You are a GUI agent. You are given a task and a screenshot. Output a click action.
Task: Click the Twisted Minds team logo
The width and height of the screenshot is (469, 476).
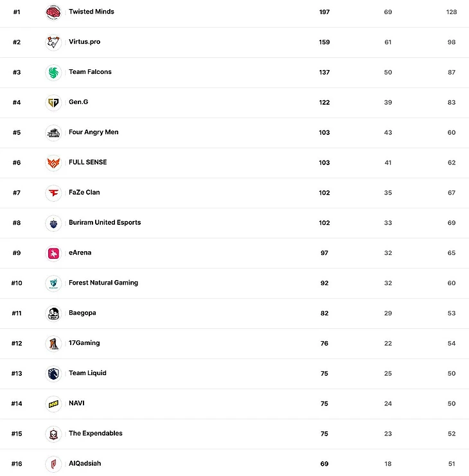point(54,12)
